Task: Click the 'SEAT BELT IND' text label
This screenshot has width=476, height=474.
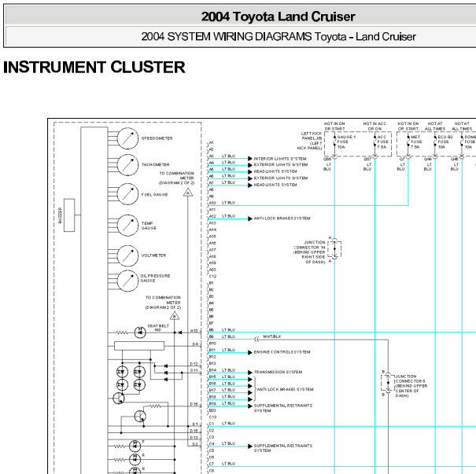Action: pyautogui.click(x=158, y=328)
